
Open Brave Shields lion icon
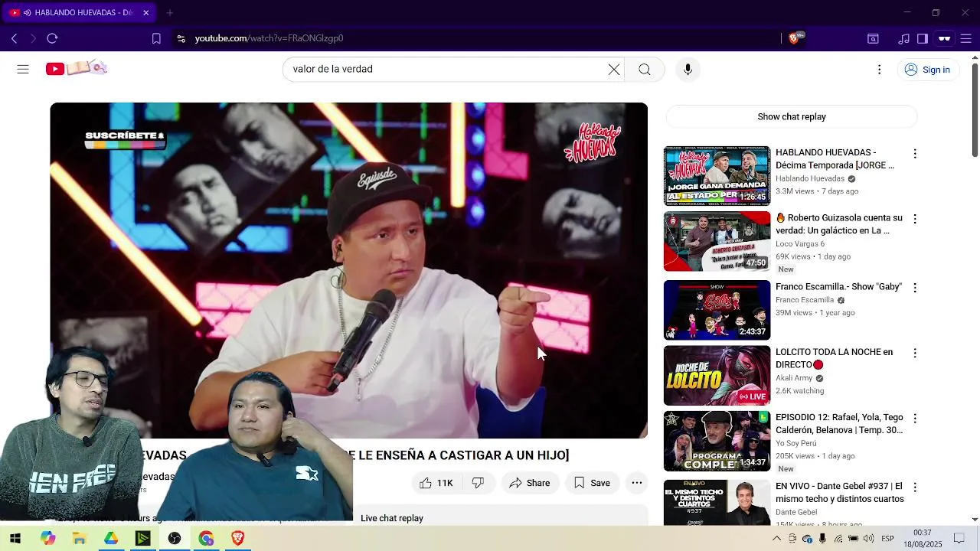tap(795, 38)
